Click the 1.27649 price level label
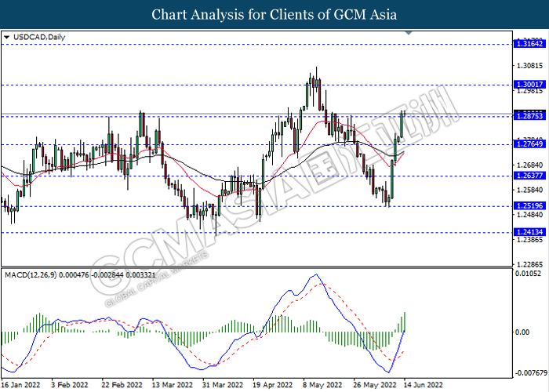Screen dimensions: 549x392 tap(529, 143)
